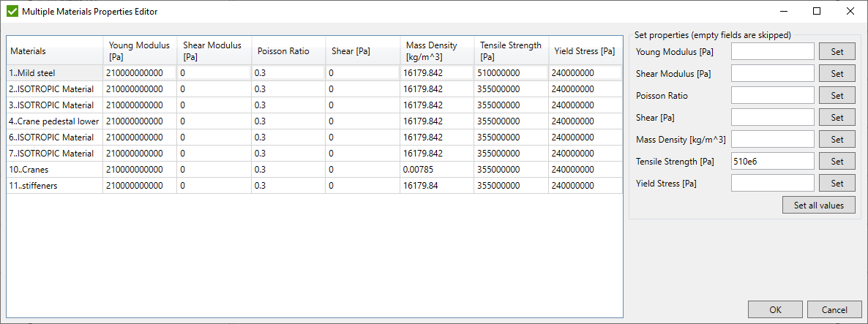Image resolution: width=868 pixels, height=324 pixels.
Task: Focus the Young Modulus input field
Action: [772, 51]
